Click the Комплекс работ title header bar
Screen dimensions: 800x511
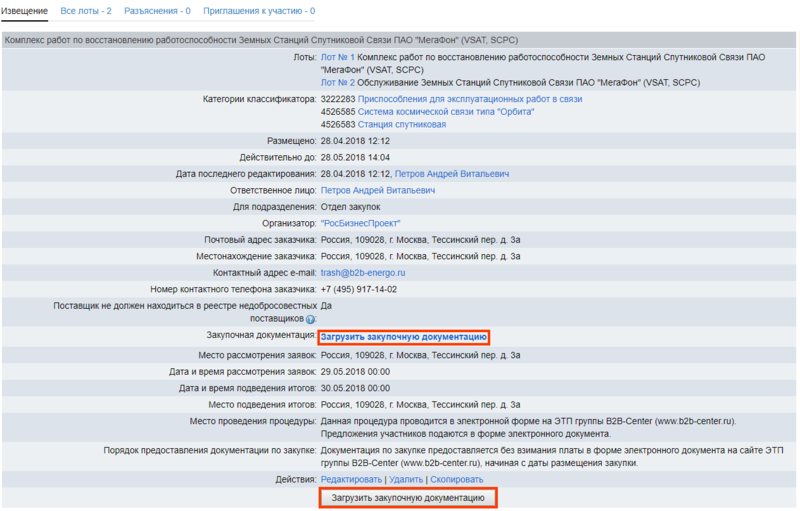[400, 41]
